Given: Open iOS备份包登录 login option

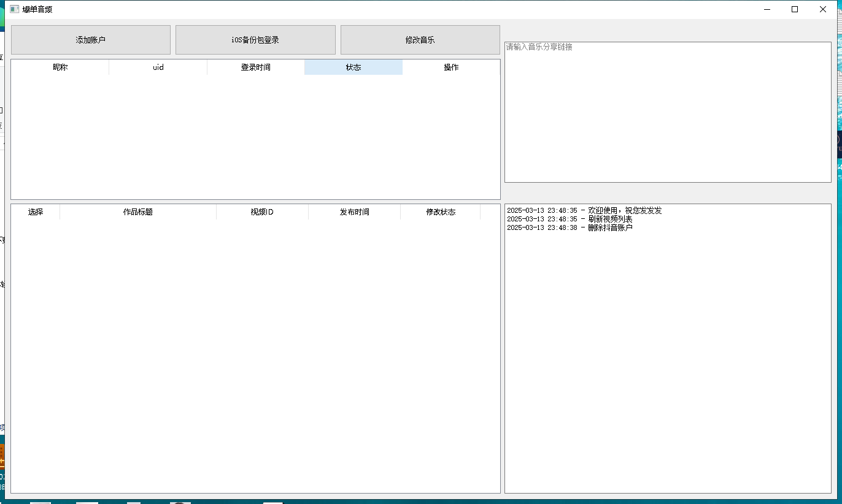Looking at the screenshot, I should (255, 40).
